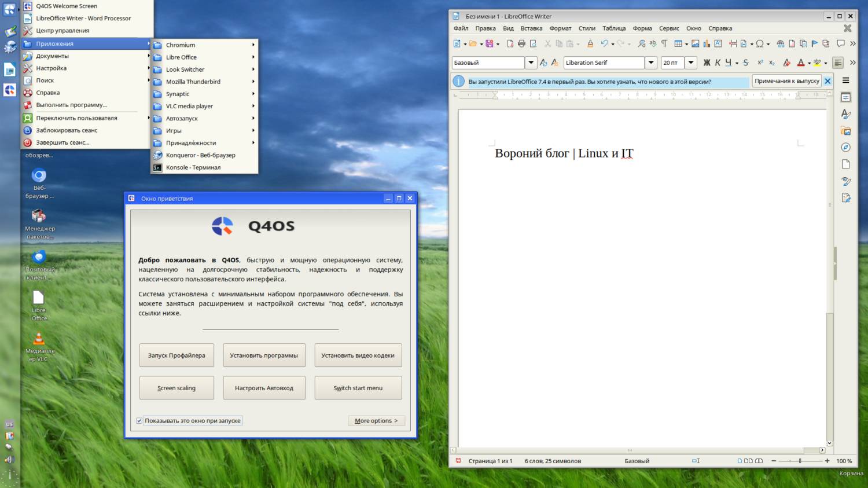This screenshot has height=488, width=868.
Task: Uncheck 'Показывать это окно при запуске' checkbox
Action: [x=139, y=421]
